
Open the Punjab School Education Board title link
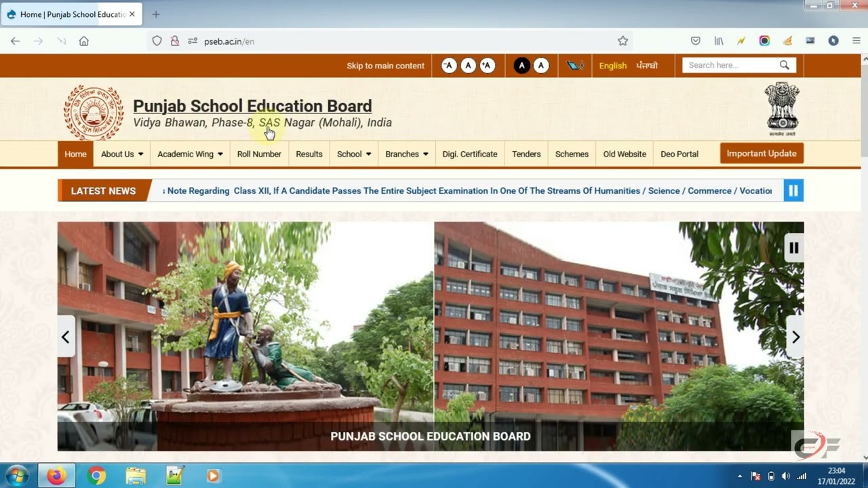[252, 106]
